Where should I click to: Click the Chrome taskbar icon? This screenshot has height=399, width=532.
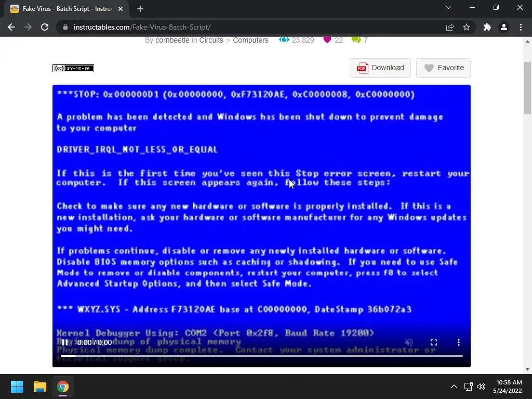[63, 387]
